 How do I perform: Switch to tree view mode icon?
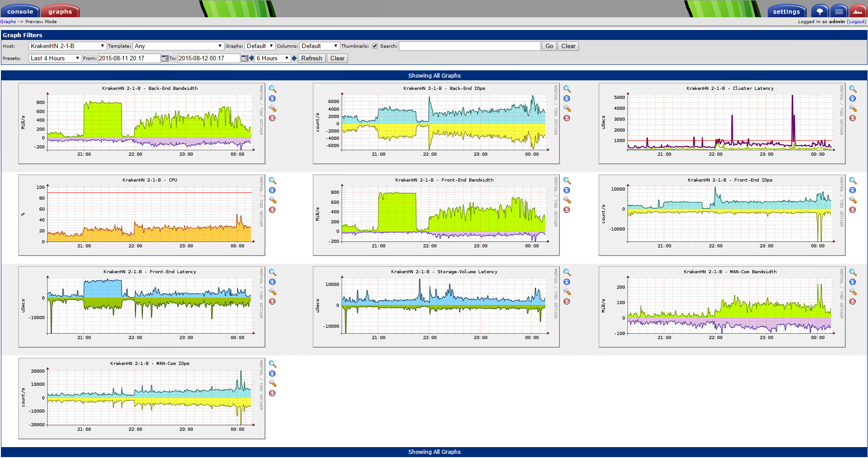[x=819, y=11]
